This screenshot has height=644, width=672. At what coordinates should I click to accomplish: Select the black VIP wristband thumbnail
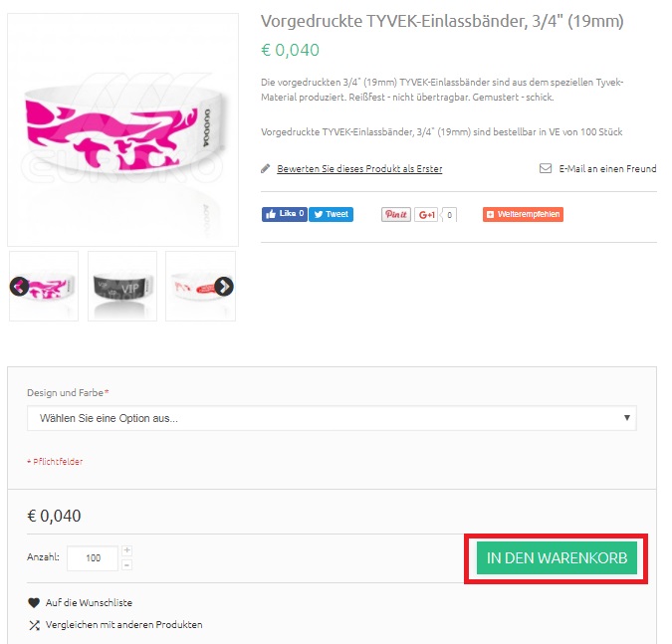click(x=122, y=287)
